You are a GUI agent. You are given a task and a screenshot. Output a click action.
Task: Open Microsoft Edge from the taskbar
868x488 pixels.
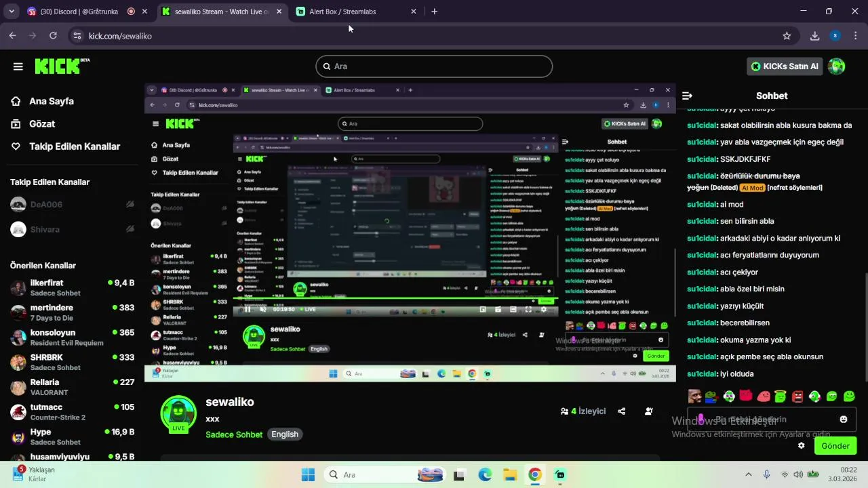point(485,474)
